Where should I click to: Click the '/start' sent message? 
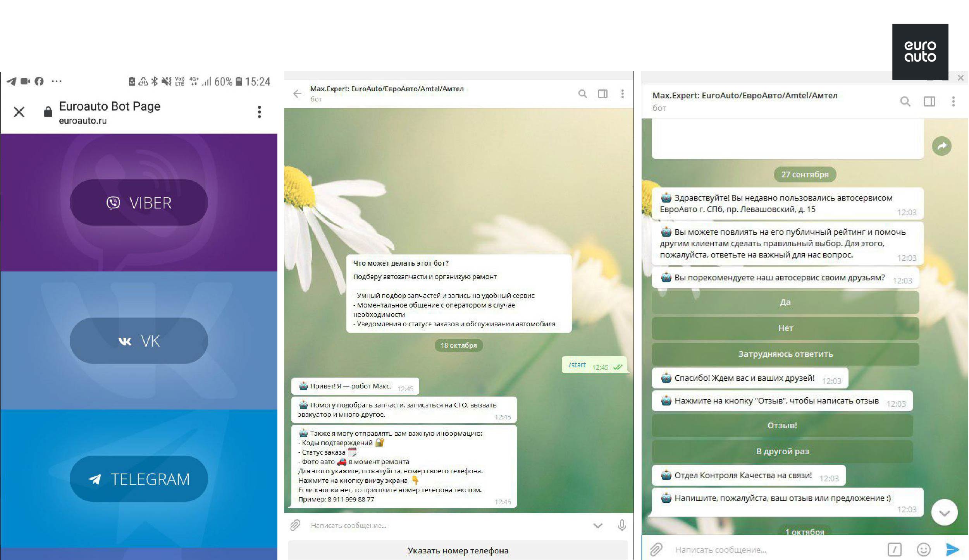coord(594,365)
